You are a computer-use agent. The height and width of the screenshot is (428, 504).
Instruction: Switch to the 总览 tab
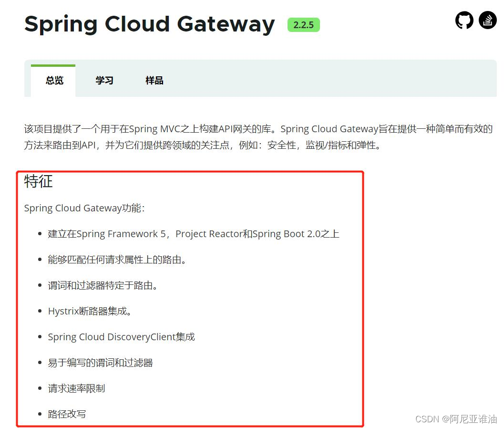pos(54,80)
